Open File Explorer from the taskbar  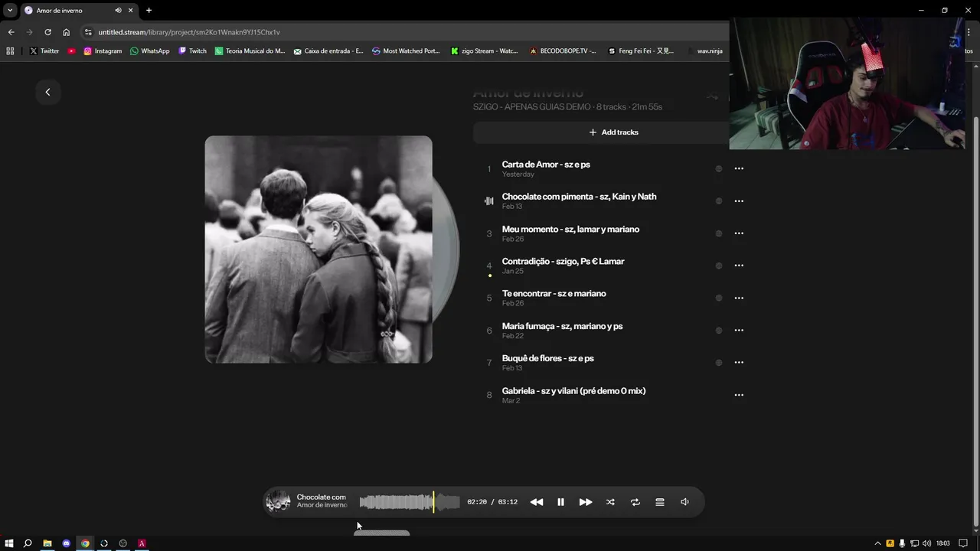point(47,543)
